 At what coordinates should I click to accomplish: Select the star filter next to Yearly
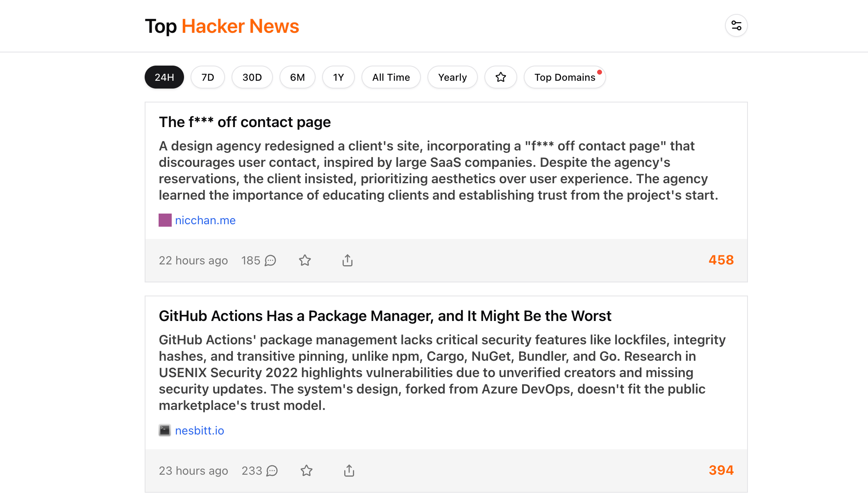[500, 77]
